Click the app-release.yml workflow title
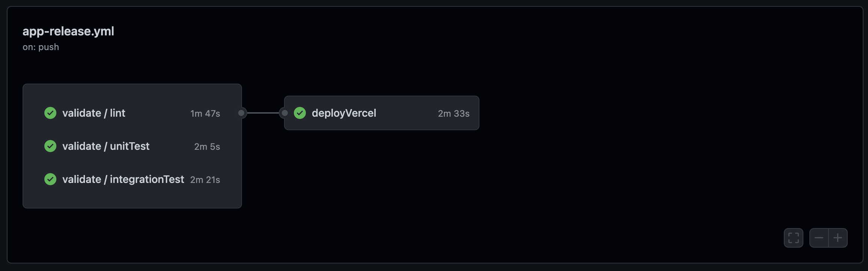 tap(68, 31)
